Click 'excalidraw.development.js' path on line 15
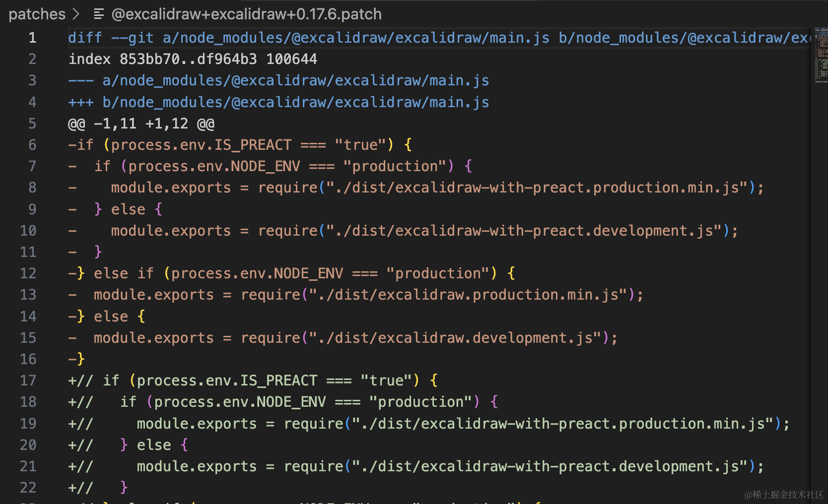828x504 pixels. (x=485, y=338)
